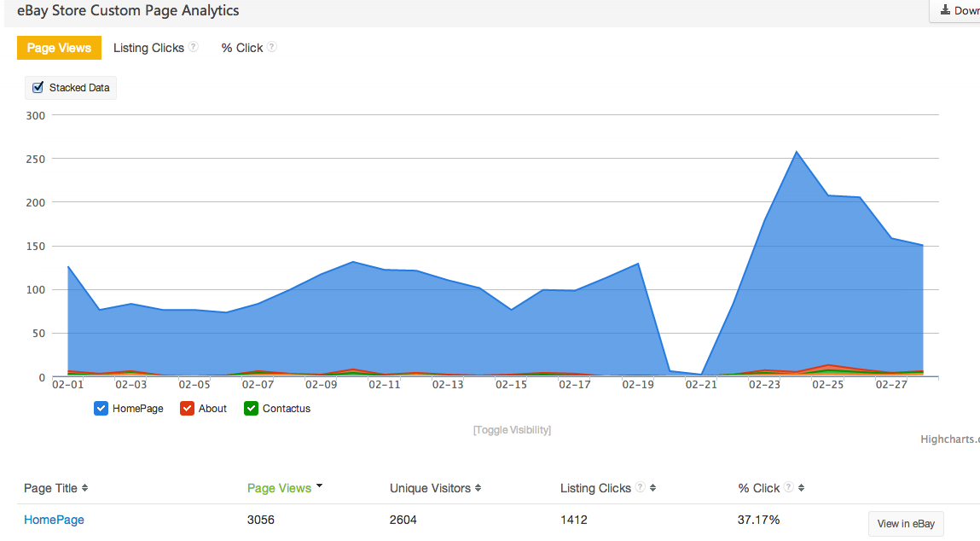Toggle Contactus series visibility checkbox
The width and height of the screenshot is (980, 541).
pos(251,409)
